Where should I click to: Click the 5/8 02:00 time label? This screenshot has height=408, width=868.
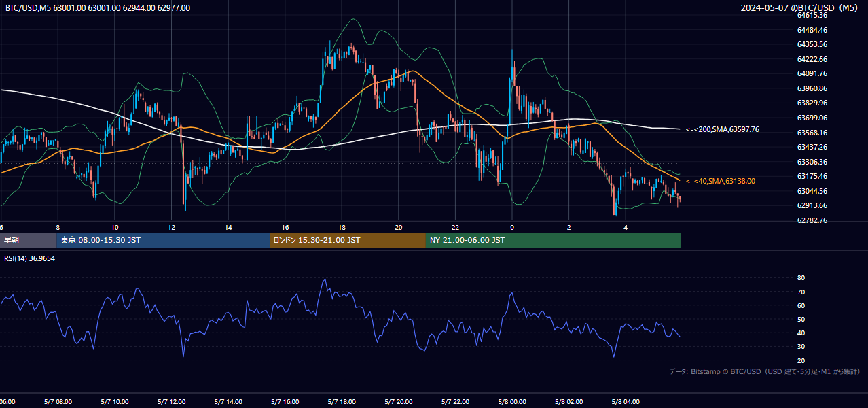click(569, 402)
